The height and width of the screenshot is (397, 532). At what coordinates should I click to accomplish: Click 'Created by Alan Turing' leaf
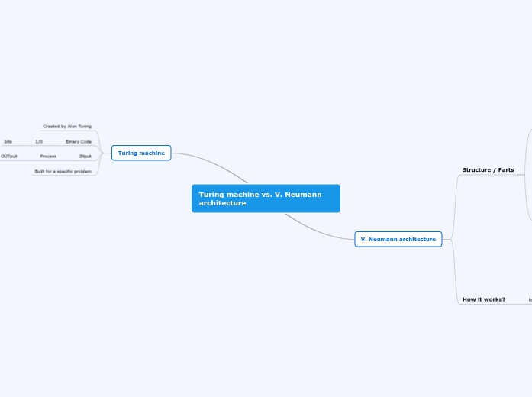[x=66, y=126]
